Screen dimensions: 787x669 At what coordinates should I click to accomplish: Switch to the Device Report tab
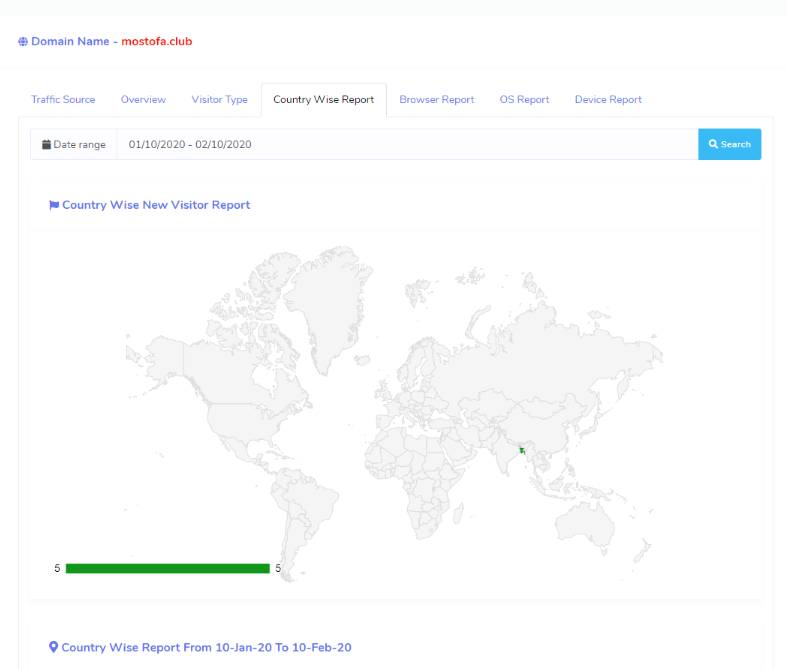point(608,100)
